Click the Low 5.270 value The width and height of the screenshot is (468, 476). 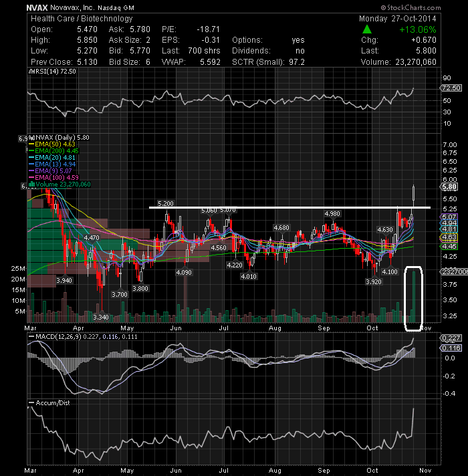pyautogui.click(x=87, y=51)
